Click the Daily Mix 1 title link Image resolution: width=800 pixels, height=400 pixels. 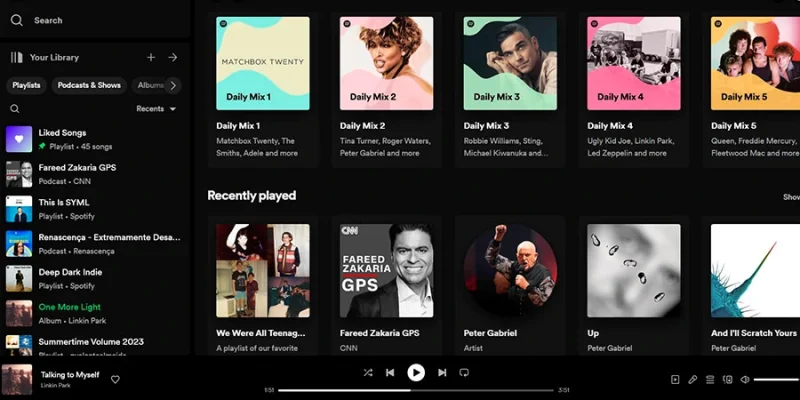click(238, 126)
